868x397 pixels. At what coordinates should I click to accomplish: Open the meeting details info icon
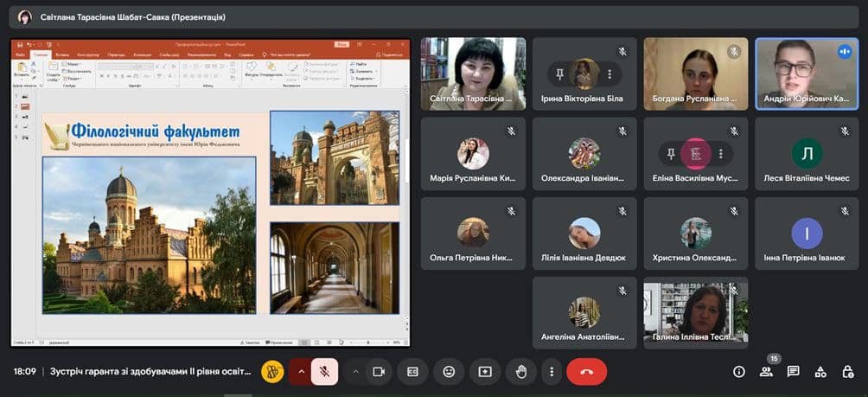coord(739,372)
